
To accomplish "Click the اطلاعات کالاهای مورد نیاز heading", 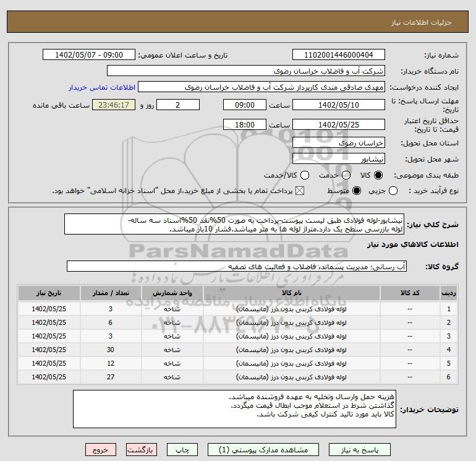I will point(413,244).
